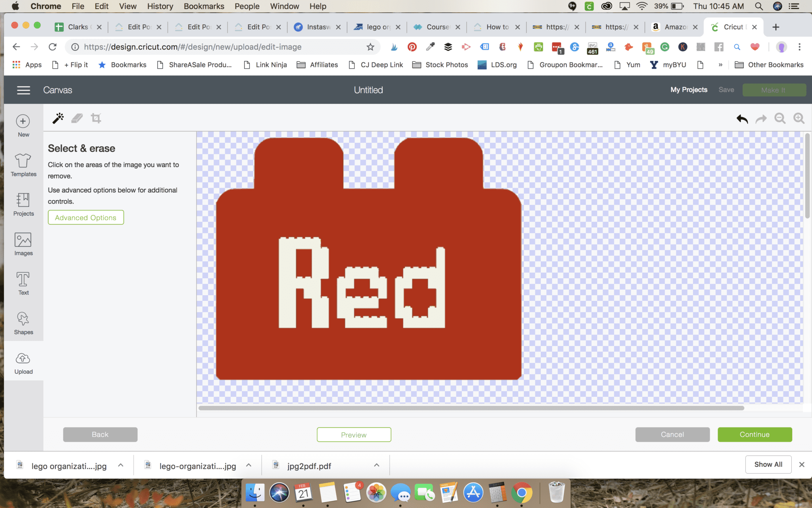Reload the page in Chrome
This screenshot has width=812, height=508.
click(52, 47)
